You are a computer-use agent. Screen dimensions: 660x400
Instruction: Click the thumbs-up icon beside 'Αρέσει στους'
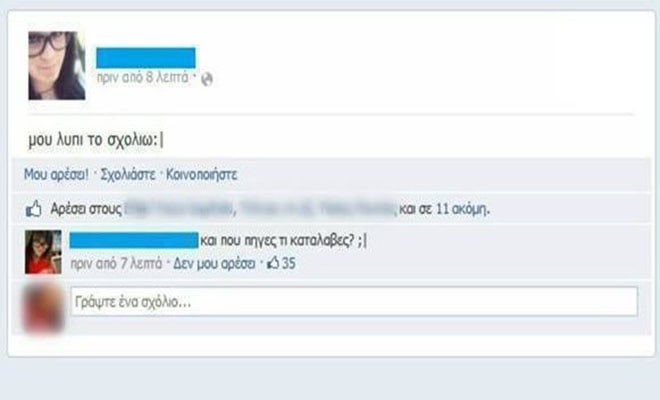pyautogui.click(x=34, y=208)
